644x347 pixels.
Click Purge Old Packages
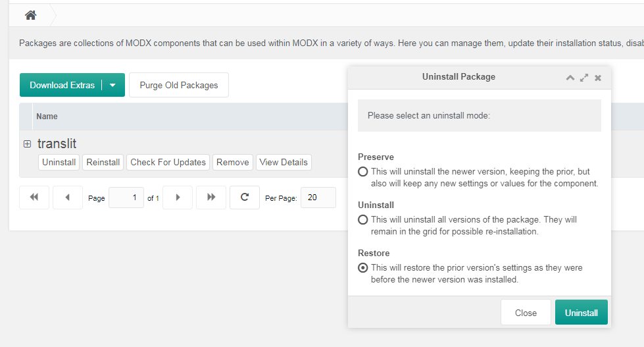(x=179, y=85)
